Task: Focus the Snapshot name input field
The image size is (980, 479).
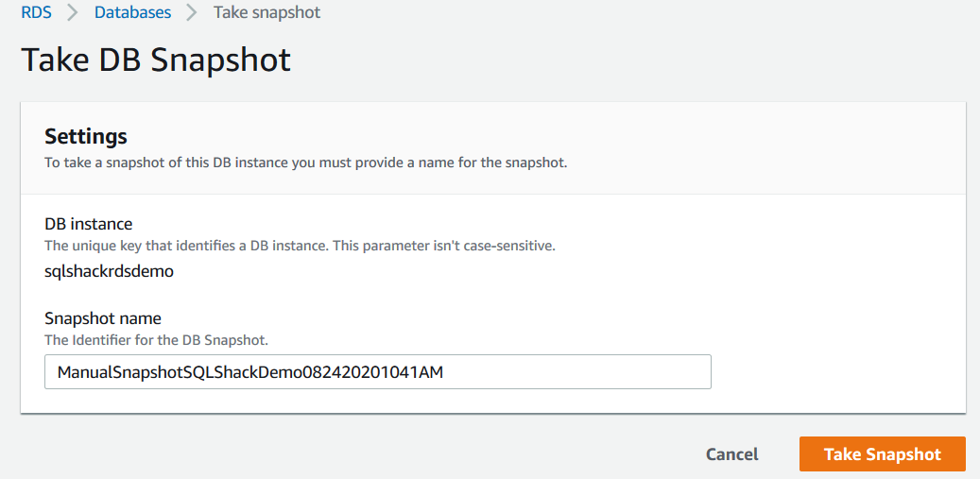Action: click(567, 372)
